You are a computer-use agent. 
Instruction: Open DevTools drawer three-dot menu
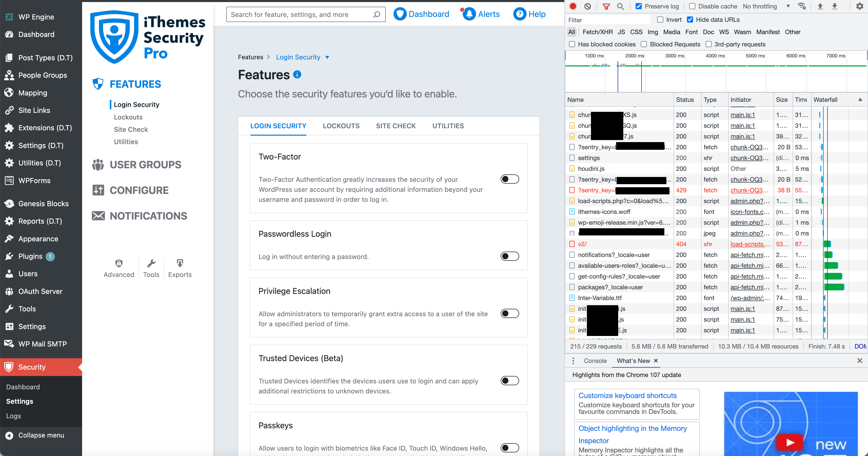573,361
